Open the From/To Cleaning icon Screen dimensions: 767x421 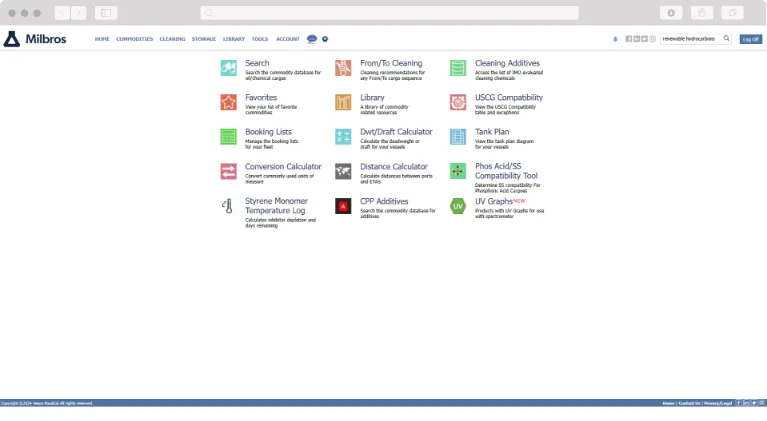[343, 67]
